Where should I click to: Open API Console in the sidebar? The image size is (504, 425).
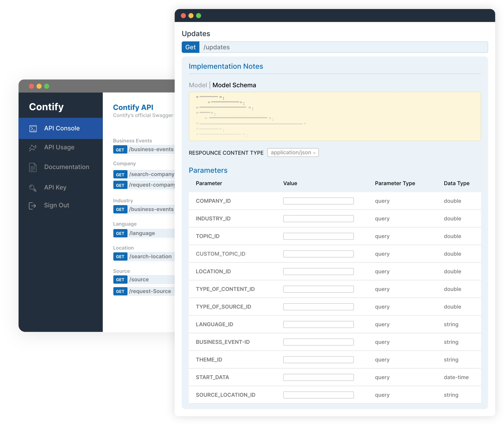(x=61, y=128)
